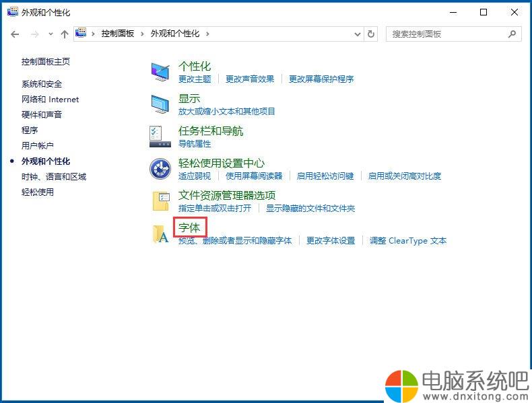The image size is (532, 403).
Task: Expand the address bar history dropdown
Action: click(x=358, y=34)
